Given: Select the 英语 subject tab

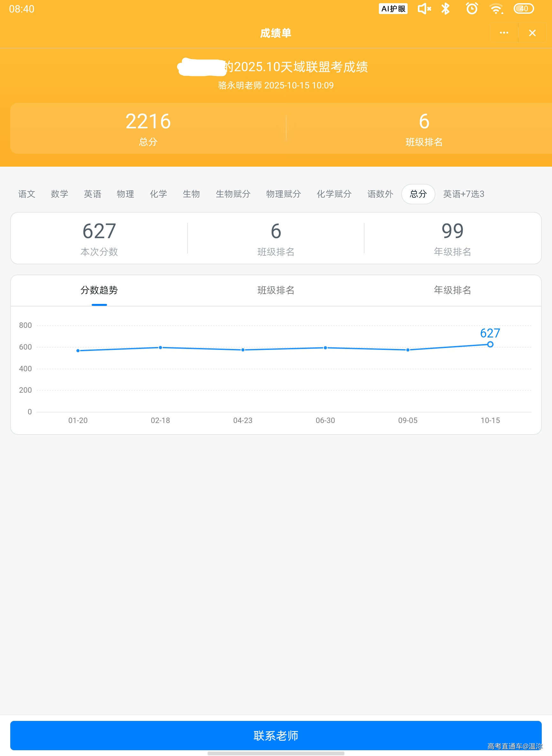Looking at the screenshot, I should [x=92, y=194].
